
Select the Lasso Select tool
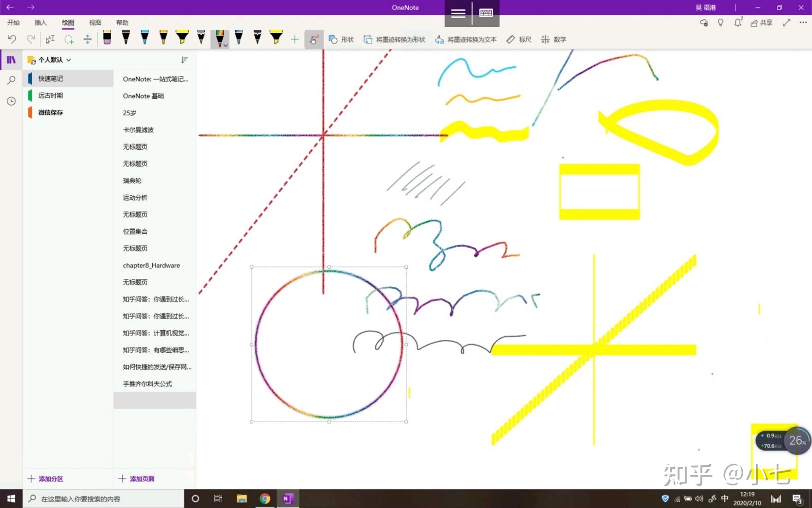click(x=69, y=40)
